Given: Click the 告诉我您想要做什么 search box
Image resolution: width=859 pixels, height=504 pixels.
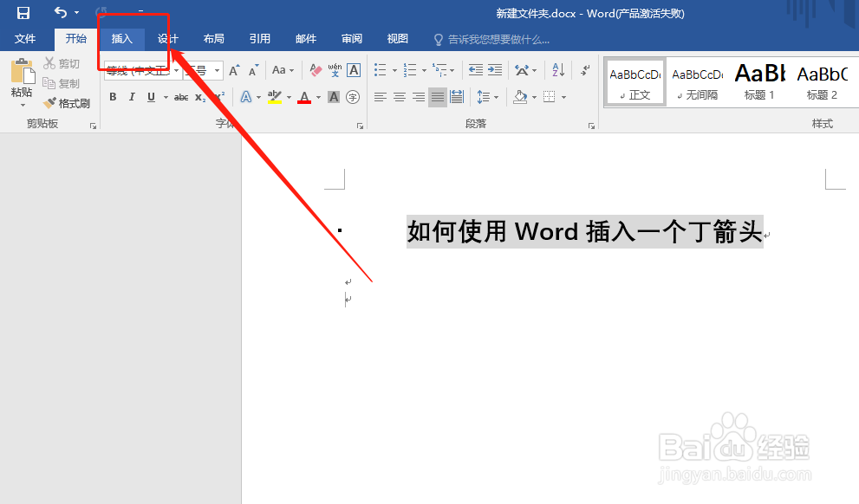Looking at the screenshot, I should coord(492,39).
